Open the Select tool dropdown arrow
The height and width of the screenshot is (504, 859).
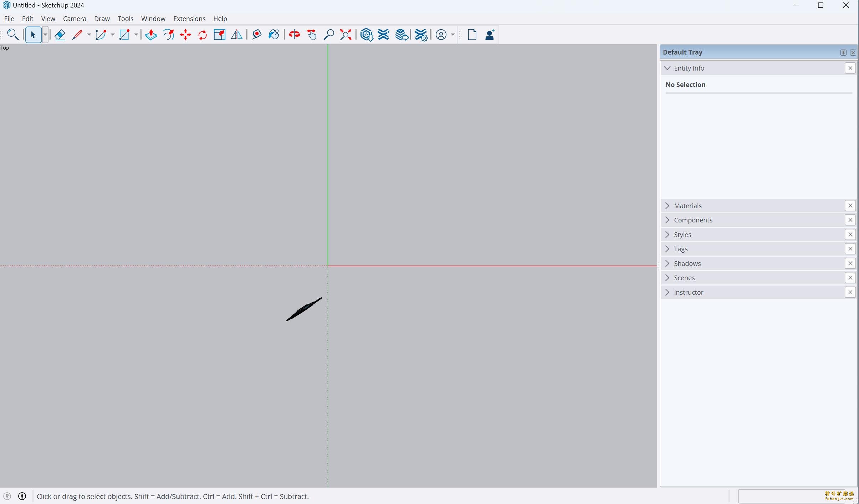[x=45, y=35]
